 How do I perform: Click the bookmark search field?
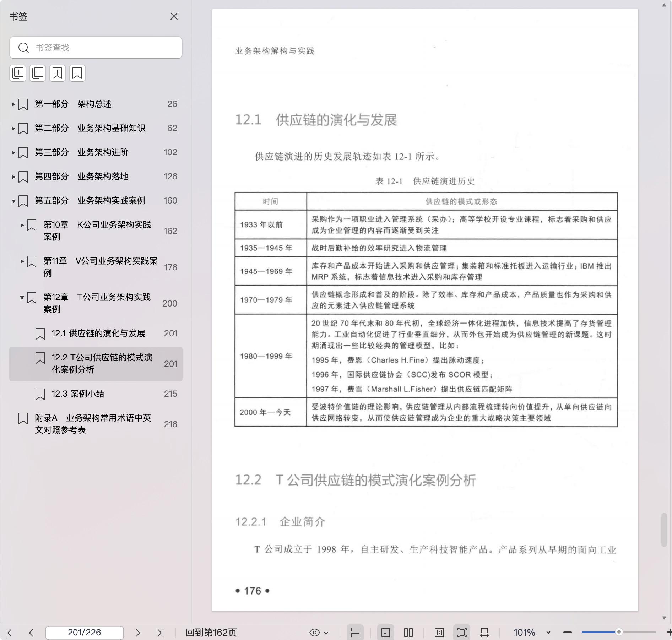(x=96, y=48)
